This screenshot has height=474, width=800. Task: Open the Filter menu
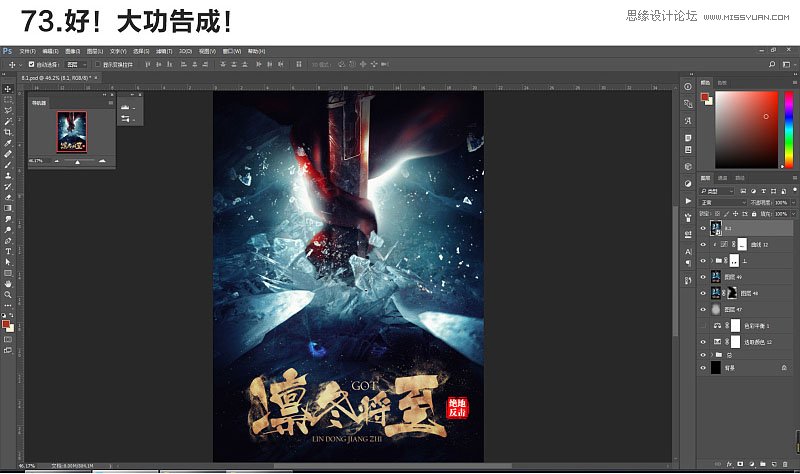164,51
